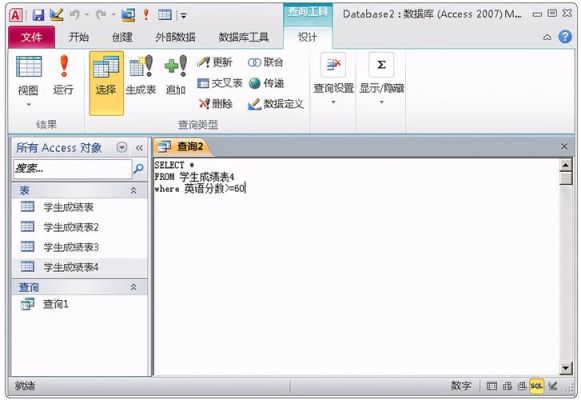This screenshot has height=400, width=581.
Task: Click the Undo arrow in quick access toolbar
Action: pos(74,15)
